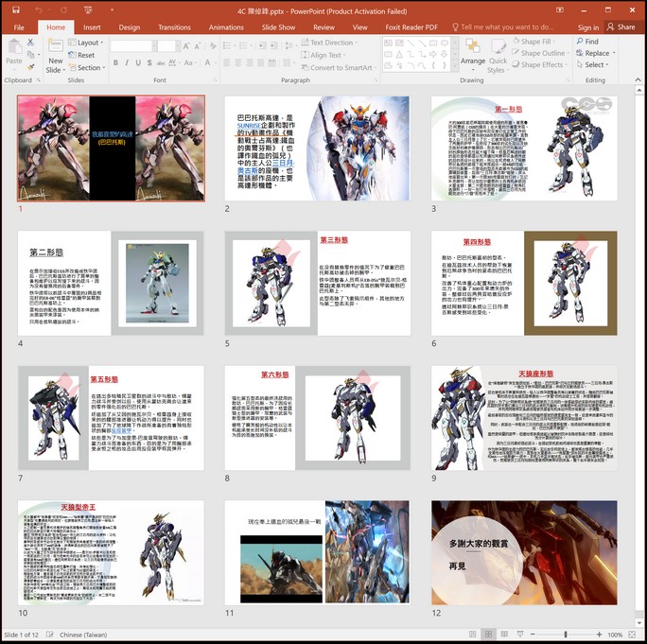Viewport: 647px width, 644px height.
Task: Click the New Slide icon
Action: click(55, 45)
